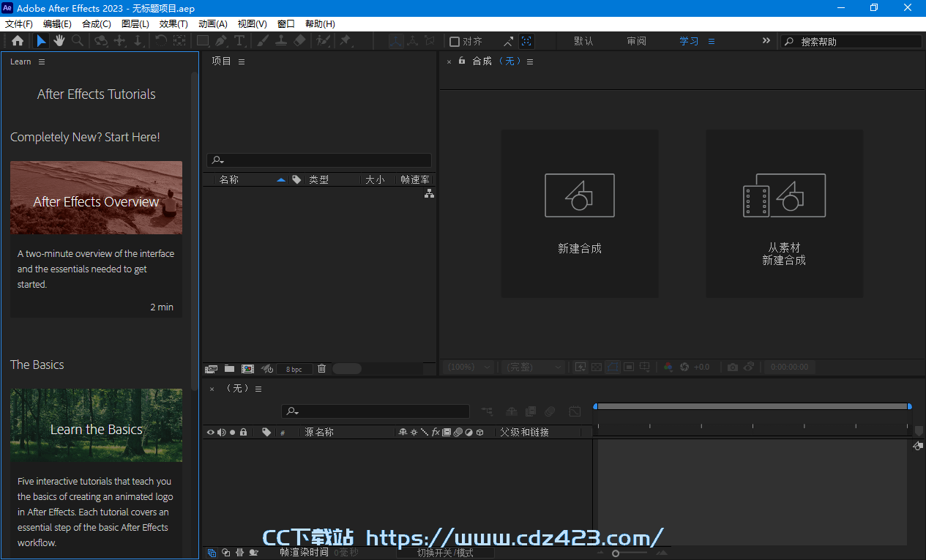Click the tag label column icon in Project panel
Screen dimensions: 926x560
pyautogui.click(x=296, y=179)
